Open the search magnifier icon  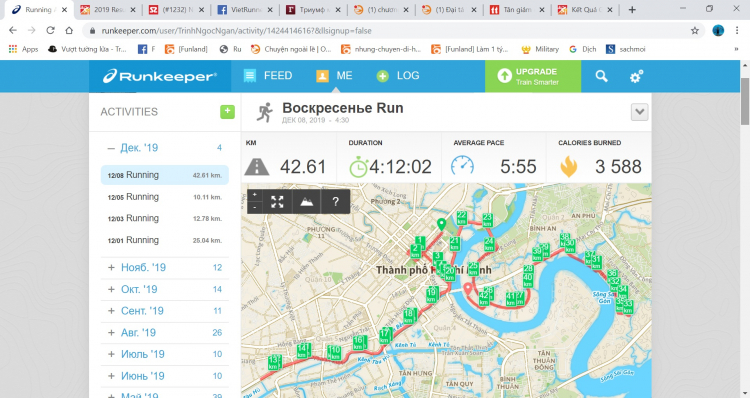tap(601, 76)
